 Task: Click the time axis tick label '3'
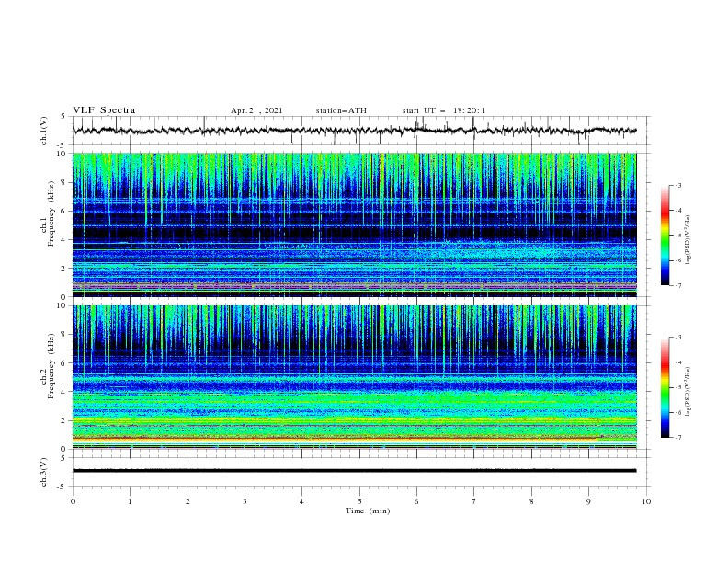tap(245, 501)
